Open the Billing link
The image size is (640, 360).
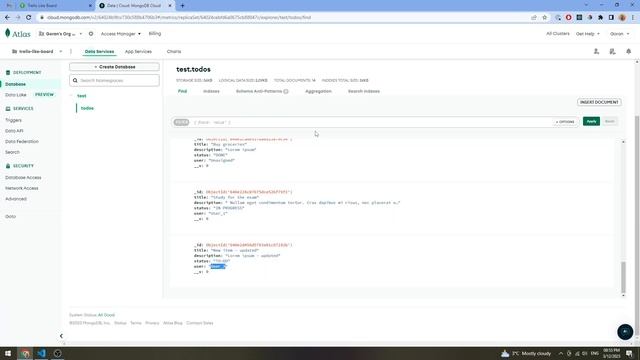pos(155,33)
